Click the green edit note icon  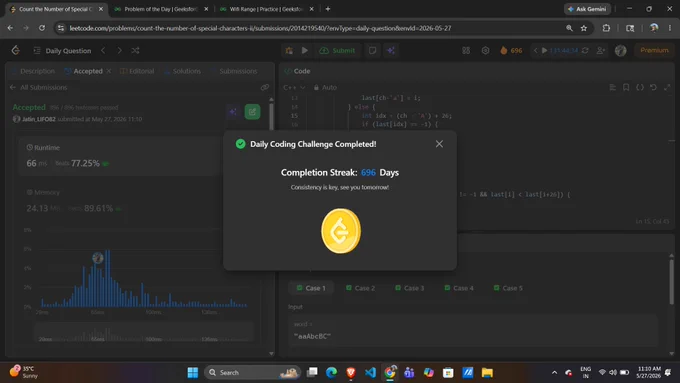252,112
